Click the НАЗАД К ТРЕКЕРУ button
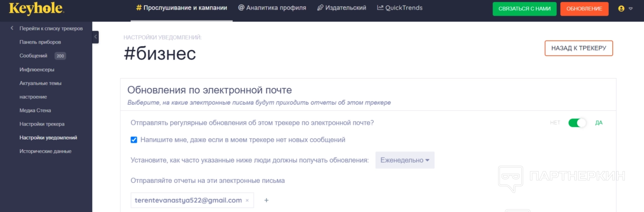The height and width of the screenshot is (212, 644). coord(578,48)
